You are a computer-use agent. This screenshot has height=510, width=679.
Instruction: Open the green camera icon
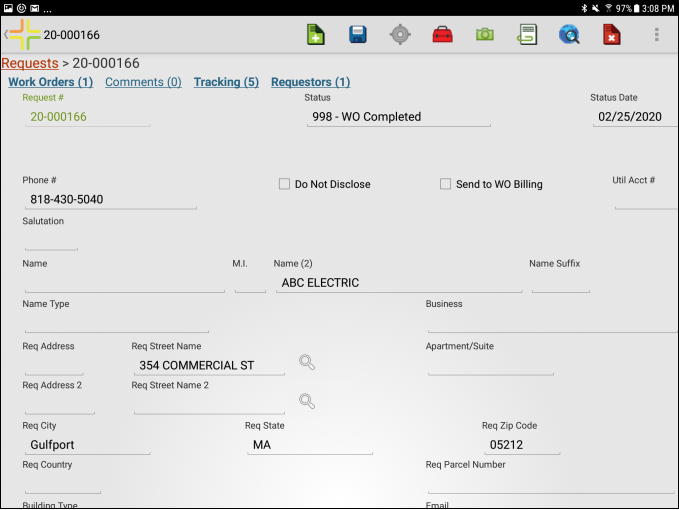click(x=485, y=34)
